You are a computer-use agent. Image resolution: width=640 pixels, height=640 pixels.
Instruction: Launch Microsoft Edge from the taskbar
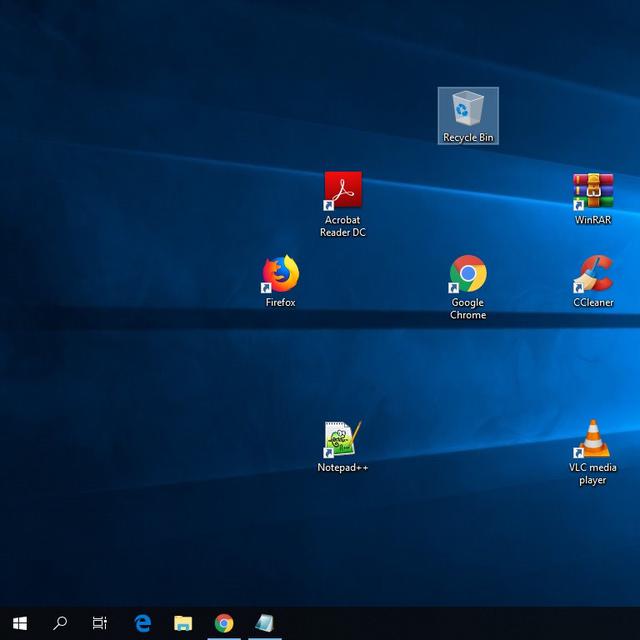pos(143,623)
